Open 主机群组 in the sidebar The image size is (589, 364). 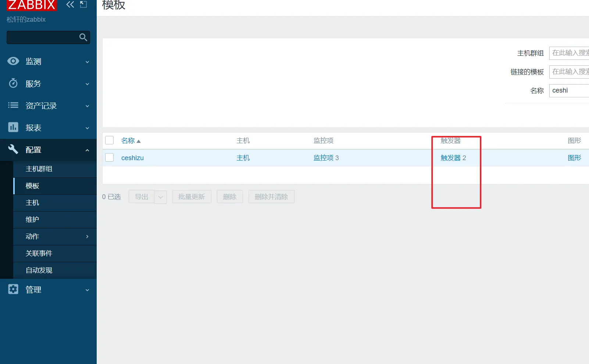[39, 169]
